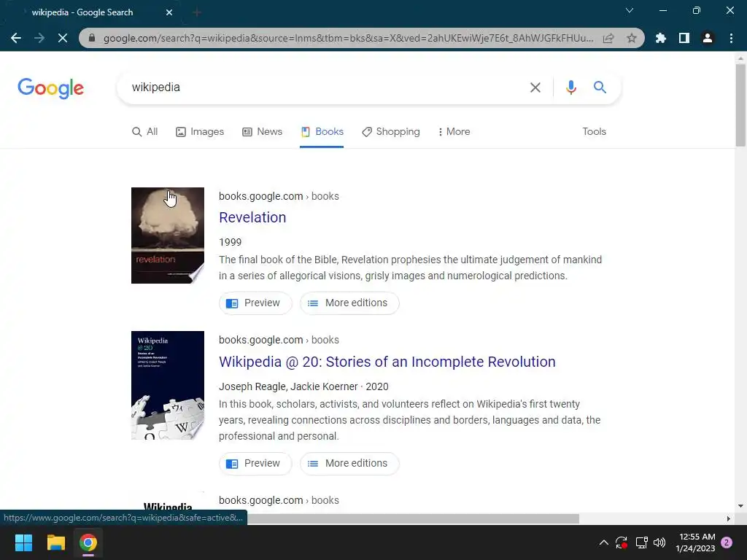This screenshot has width=747, height=560.
Task: Select the Books tab
Action: pyautogui.click(x=322, y=131)
